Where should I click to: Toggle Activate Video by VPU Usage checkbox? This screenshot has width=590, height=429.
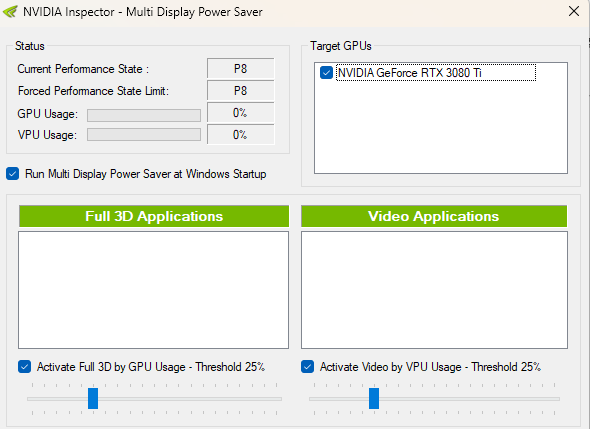[307, 367]
